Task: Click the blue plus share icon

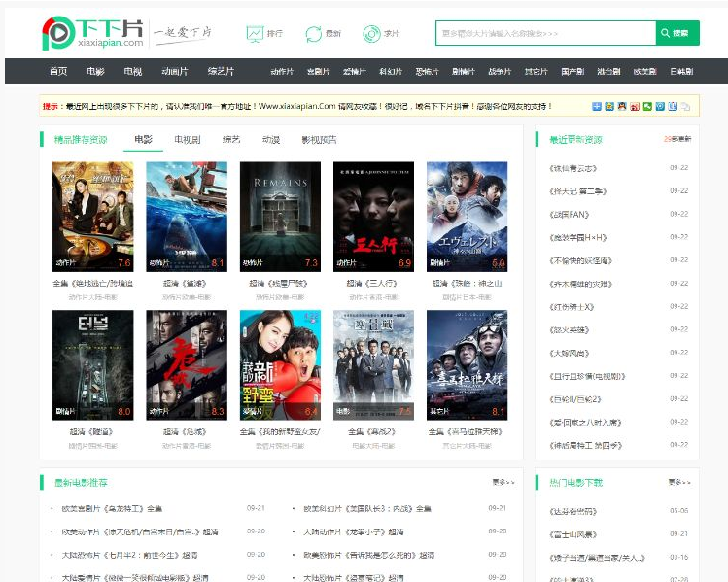Action: (x=597, y=106)
